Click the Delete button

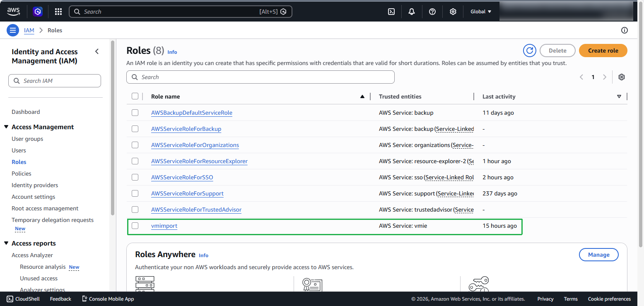557,51
